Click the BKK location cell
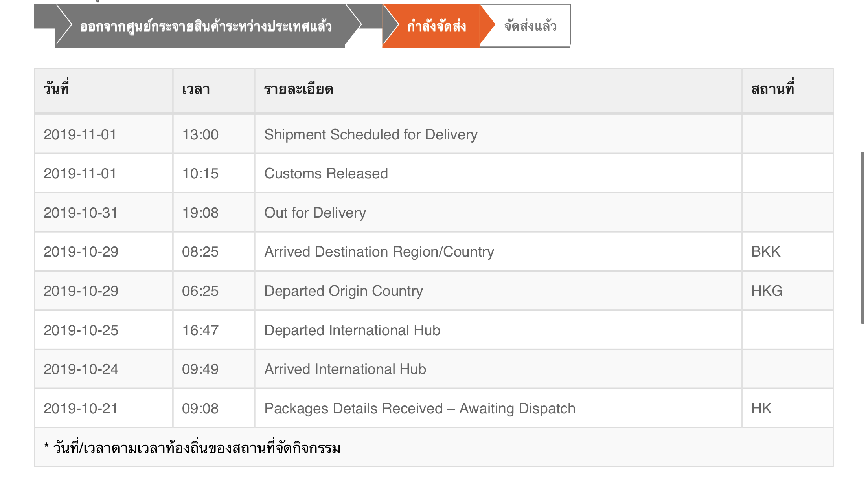This screenshot has height=488, width=868. (x=765, y=251)
